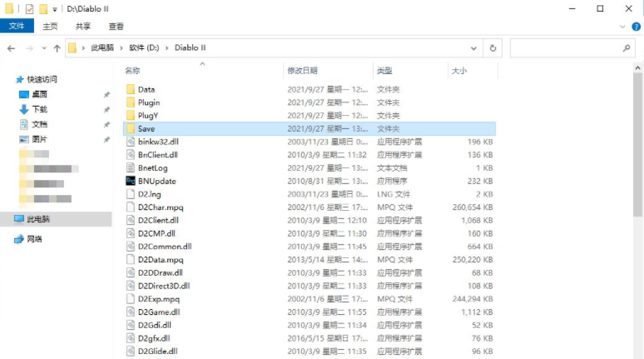Image resolution: width=644 pixels, height=359 pixels.
Task: Click the BnetLog text document icon
Action: coord(131,167)
